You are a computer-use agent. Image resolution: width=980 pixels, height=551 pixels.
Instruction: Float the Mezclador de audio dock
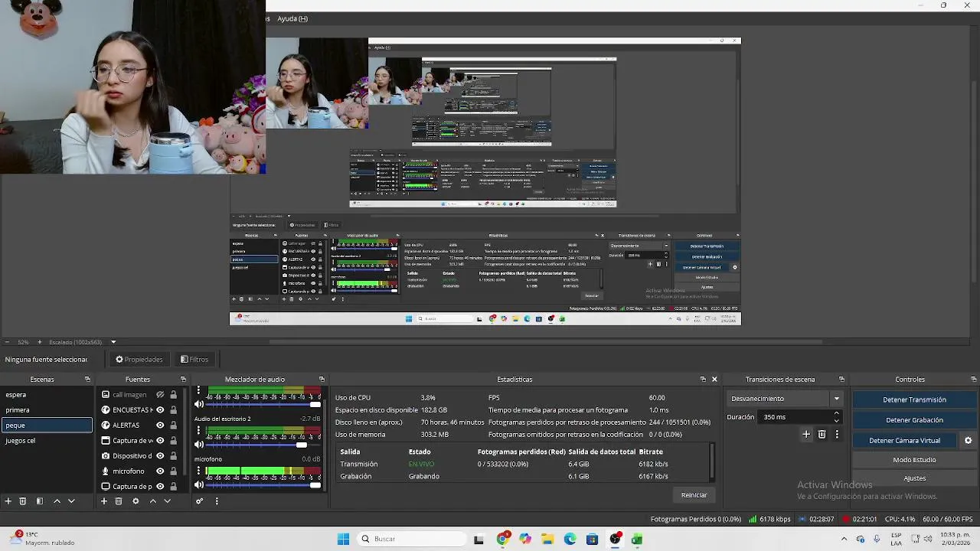[x=322, y=380]
